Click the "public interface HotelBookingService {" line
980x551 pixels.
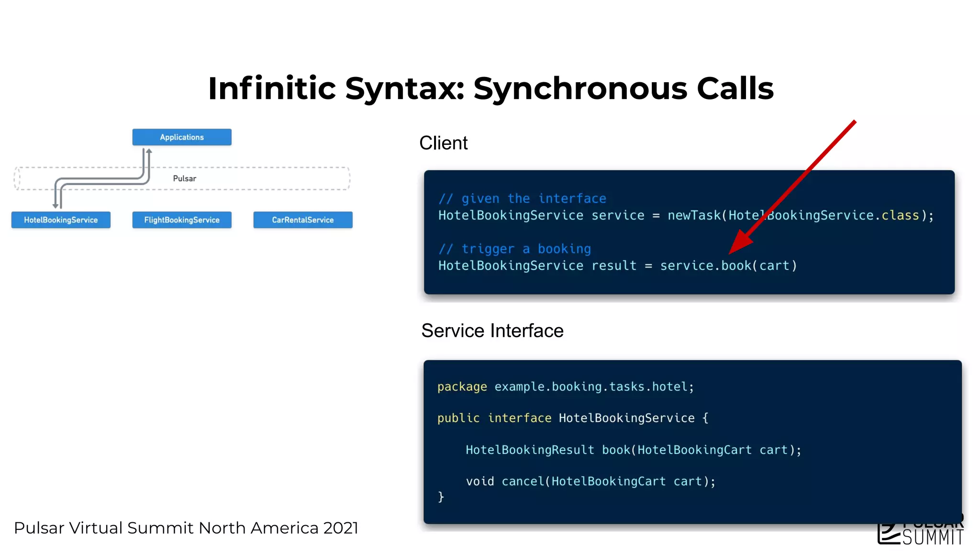573,418
